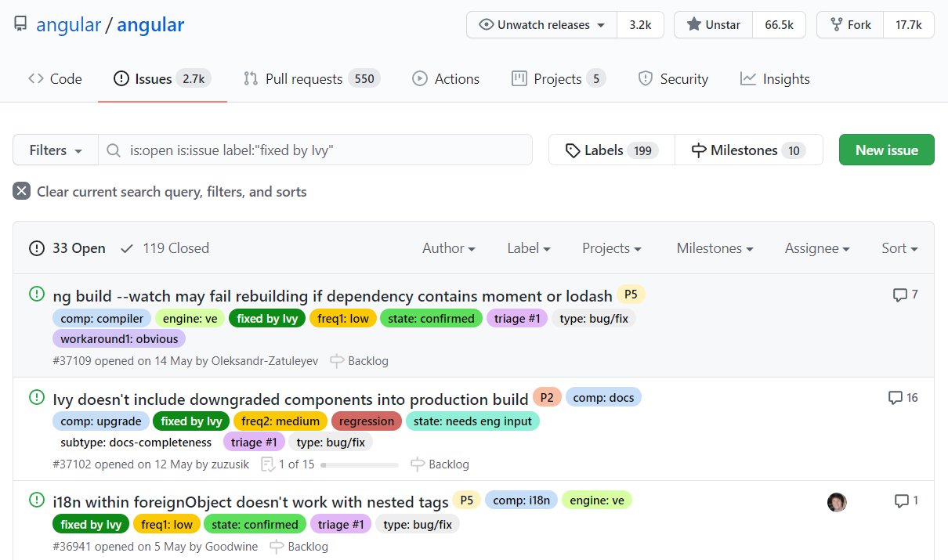This screenshot has width=948, height=560.
Task: Click the angular repository name link
Action: (x=150, y=24)
